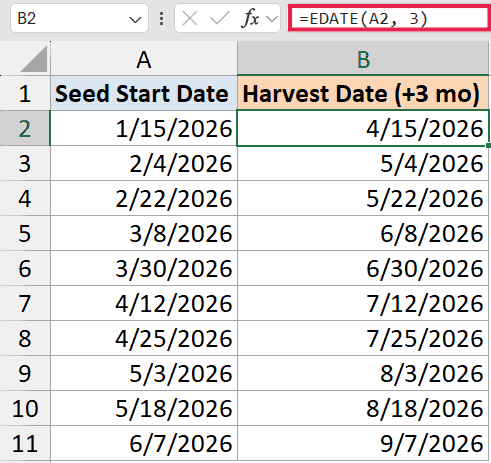This screenshot has height=463, width=491.
Task: Select row 4 header
Action: [x=25, y=199]
